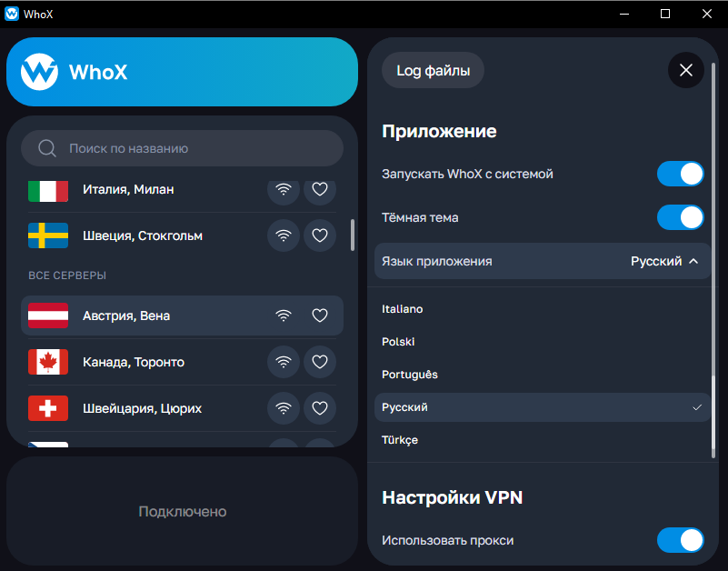Favorite the Италия, Милан server with heart icon
The width and height of the screenshot is (728, 571).
pyautogui.click(x=320, y=189)
